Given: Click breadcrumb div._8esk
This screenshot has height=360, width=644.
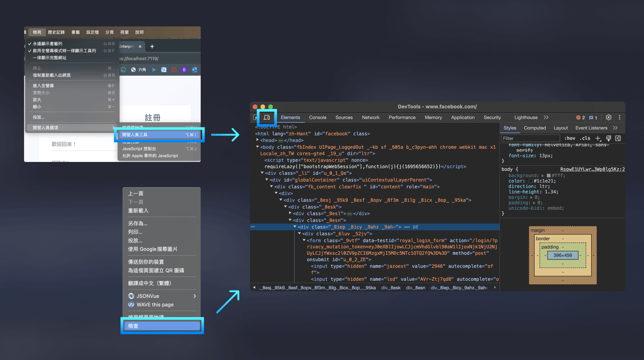Looking at the screenshot, I should coord(391,288).
